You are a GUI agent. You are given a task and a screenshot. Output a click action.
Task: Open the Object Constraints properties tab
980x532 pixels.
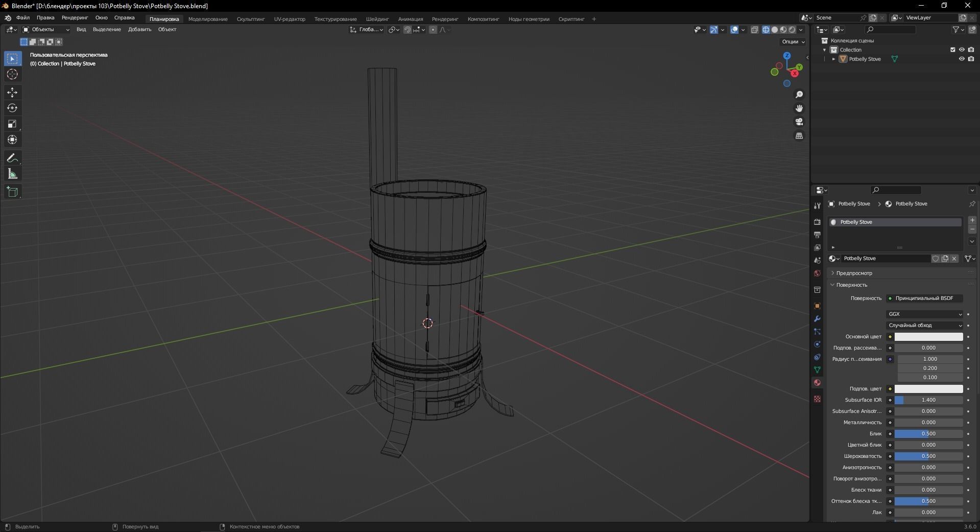tap(817, 357)
